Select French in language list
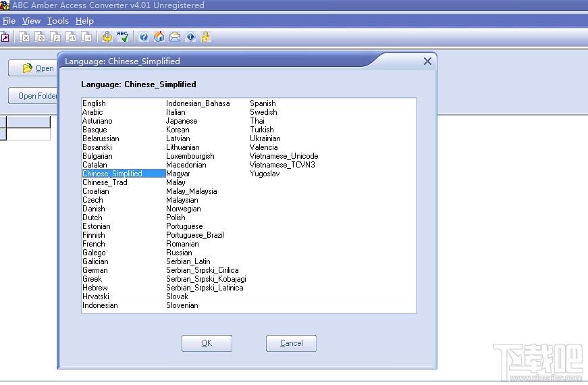Screen dimensions: 588x385 click(93, 244)
